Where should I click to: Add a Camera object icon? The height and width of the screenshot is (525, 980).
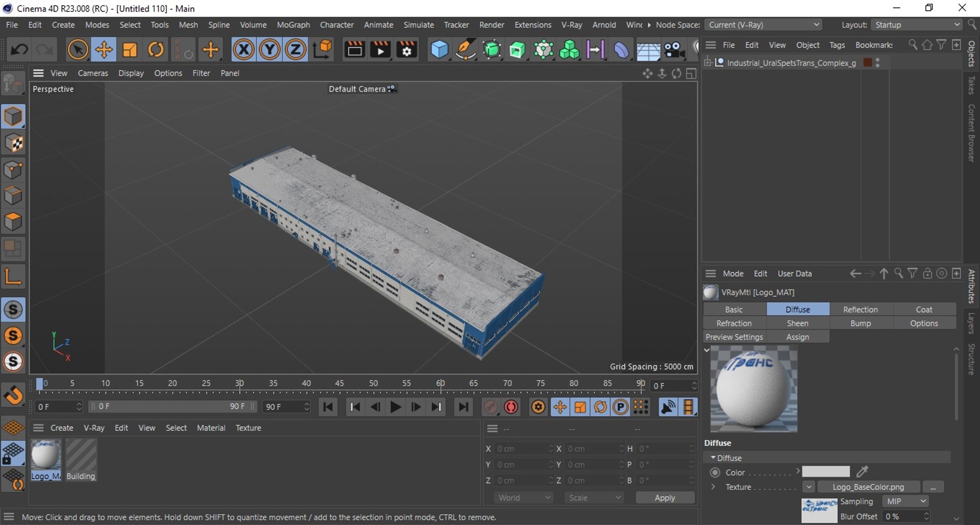coord(674,50)
